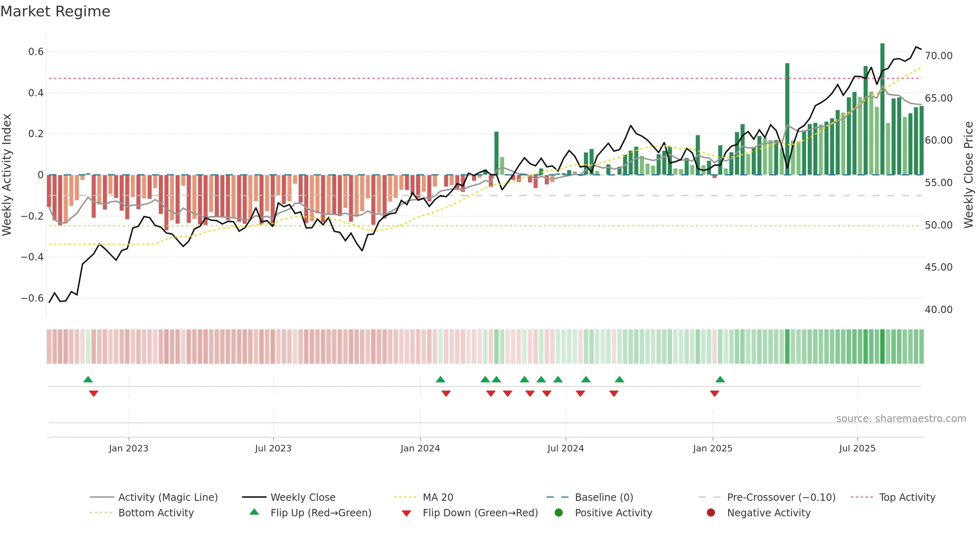Image resolution: width=980 pixels, height=551 pixels.
Task: Click the 40.00 price axis label
Action: click(x=939, y=310)
